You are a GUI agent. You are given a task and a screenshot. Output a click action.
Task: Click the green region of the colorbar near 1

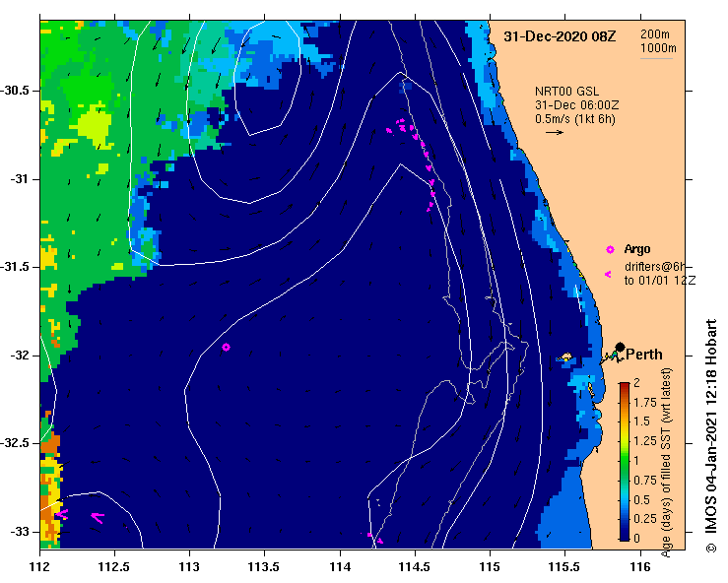pos(625,461)
